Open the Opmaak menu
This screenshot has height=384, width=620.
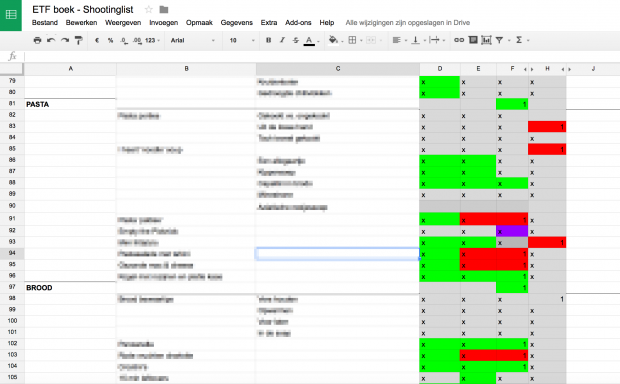199,23
